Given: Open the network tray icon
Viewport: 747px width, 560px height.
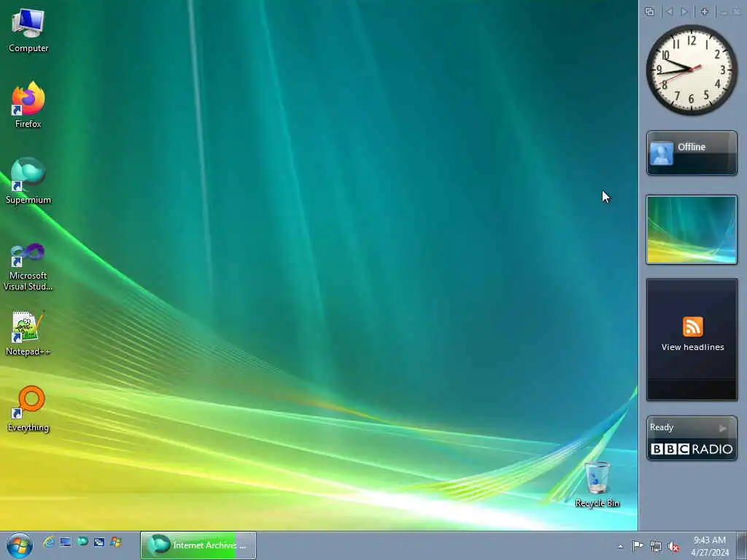Looking at the screenshot, I should coord(656,546).
